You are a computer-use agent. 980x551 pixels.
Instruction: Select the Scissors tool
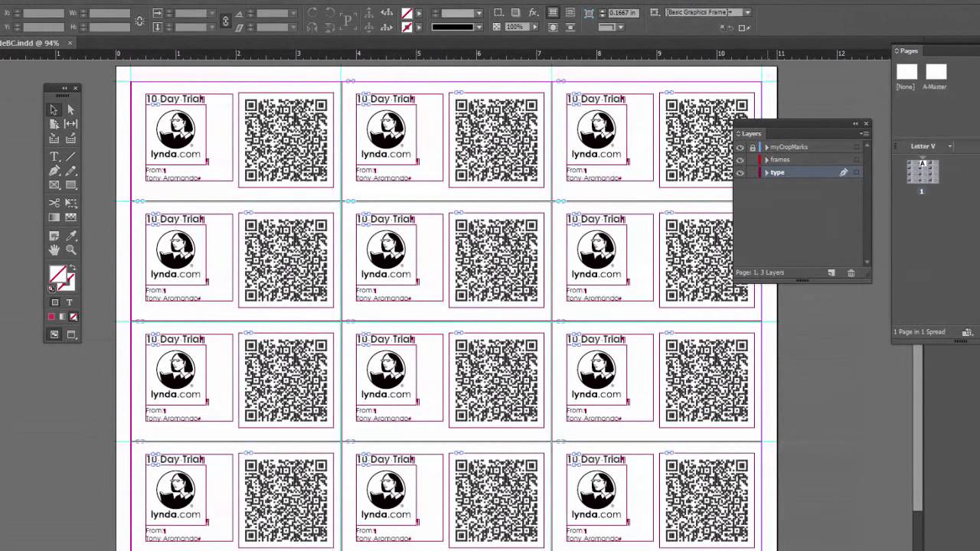[x=54, y=203]
